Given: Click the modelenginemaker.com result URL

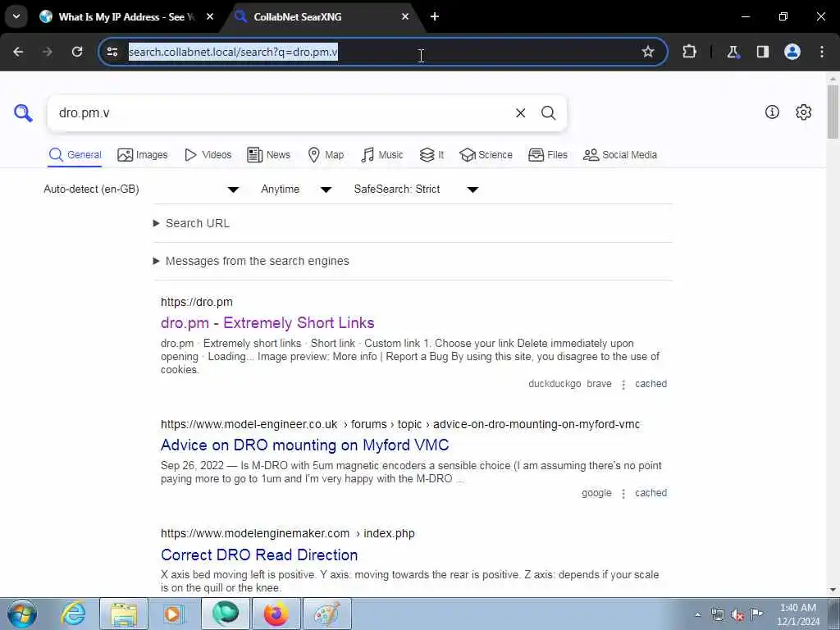Looking at the screenshot, I should (x=288, y=533).
